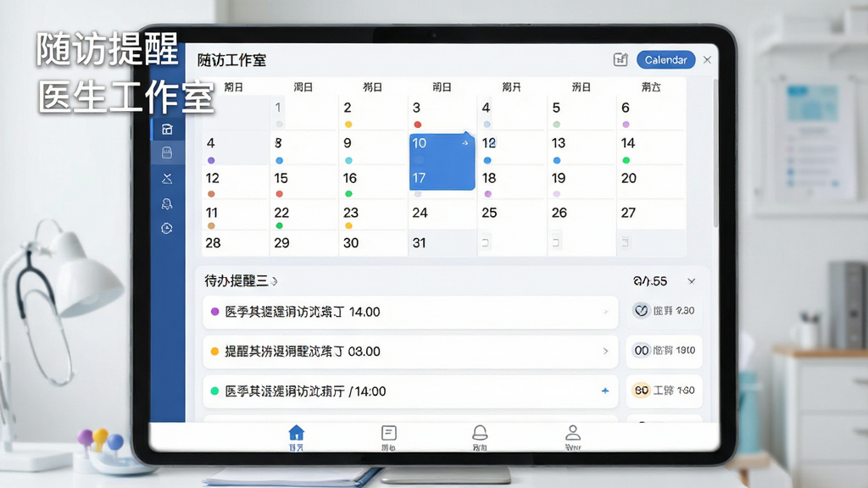Open the green-dot reminder at /14:00
Image resolution: width=868 pixels, height=488 pixels.
click(x=410, y=391)
